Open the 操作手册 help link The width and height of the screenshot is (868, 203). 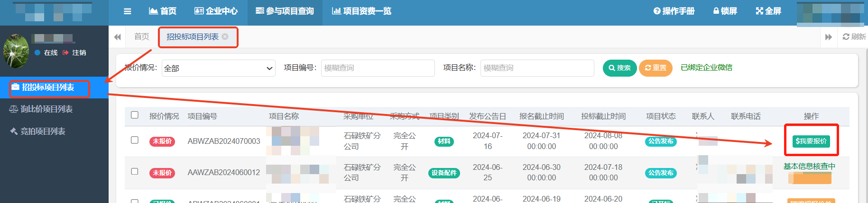pos(674,11)
